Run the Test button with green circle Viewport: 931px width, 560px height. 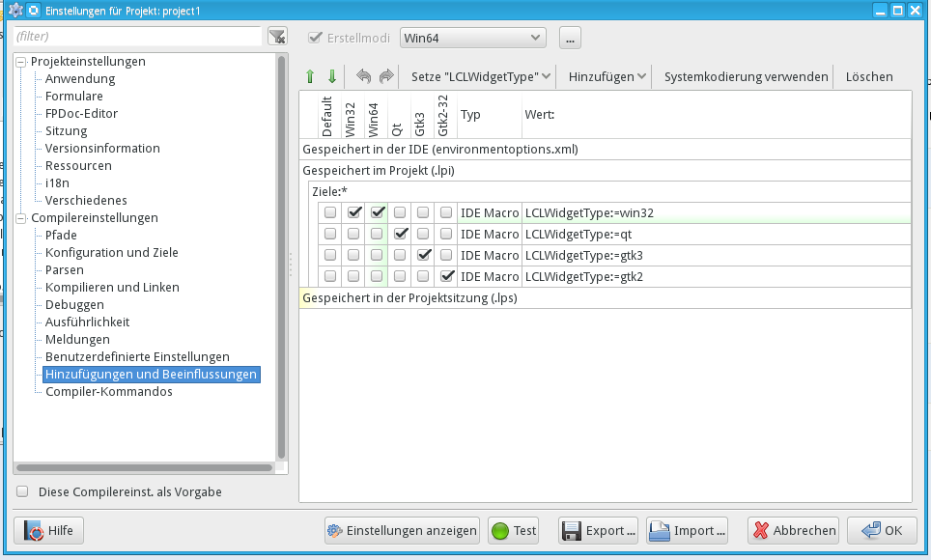click(x=513, y=530)
